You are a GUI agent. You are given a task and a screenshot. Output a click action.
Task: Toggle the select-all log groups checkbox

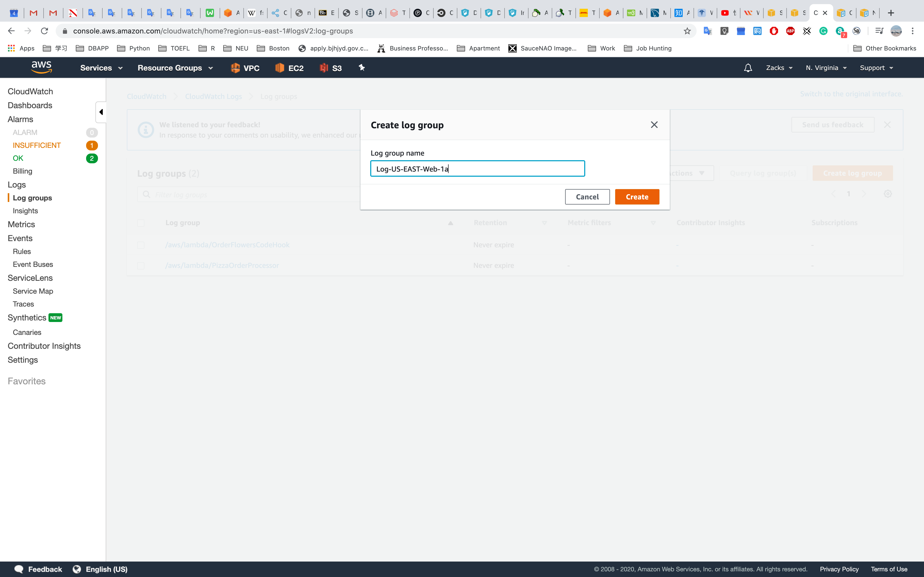[x=141, y=223]
